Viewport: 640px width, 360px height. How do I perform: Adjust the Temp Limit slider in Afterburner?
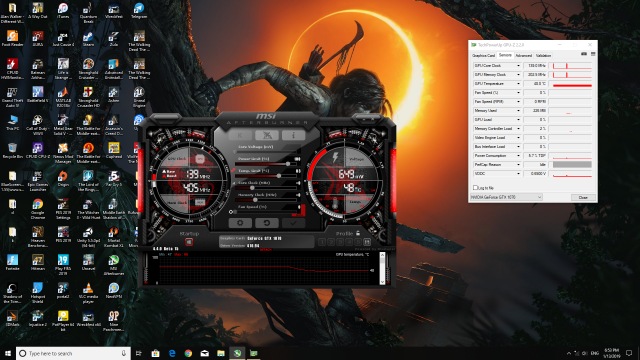pyautogui.click(x=265, y=176)
